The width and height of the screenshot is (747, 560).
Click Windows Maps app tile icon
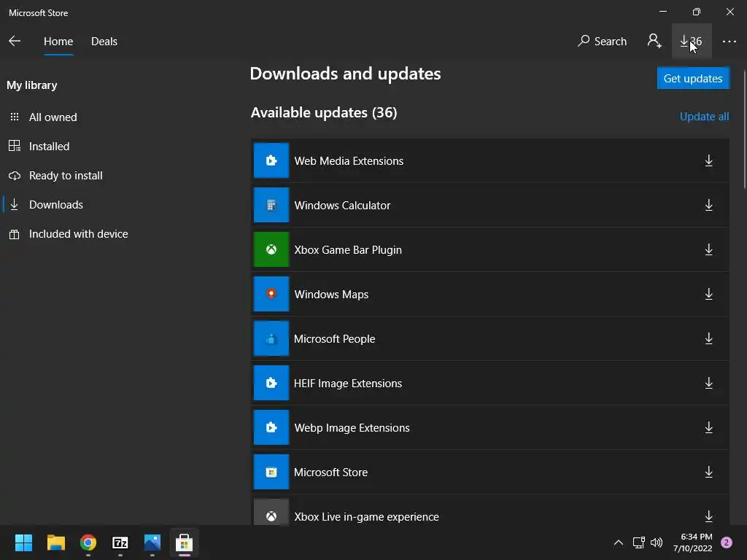click(x=271, y=294)
